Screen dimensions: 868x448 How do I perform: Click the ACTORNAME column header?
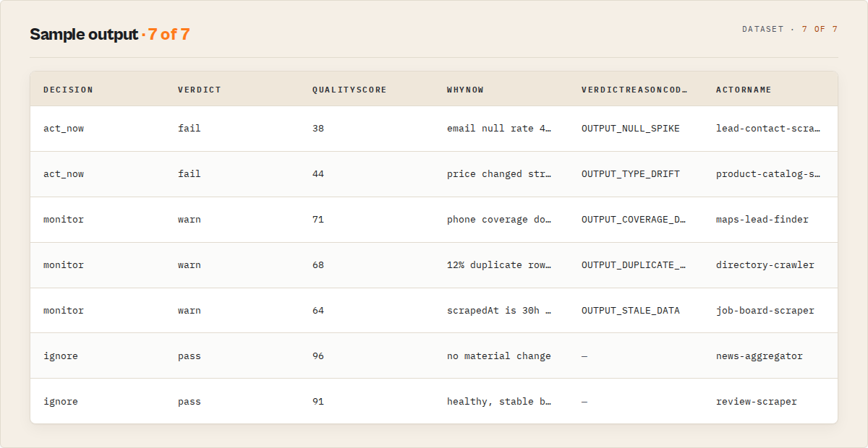click(x=744, y=90)
